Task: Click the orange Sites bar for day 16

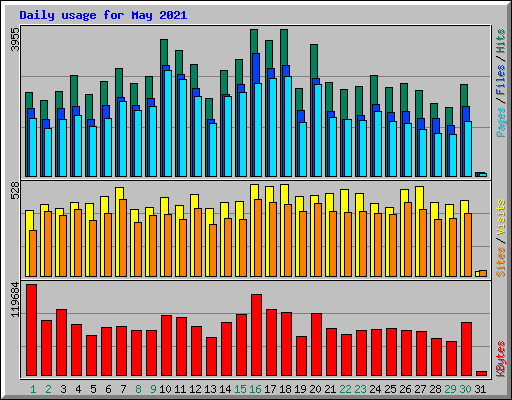Action: pos(258,238)
